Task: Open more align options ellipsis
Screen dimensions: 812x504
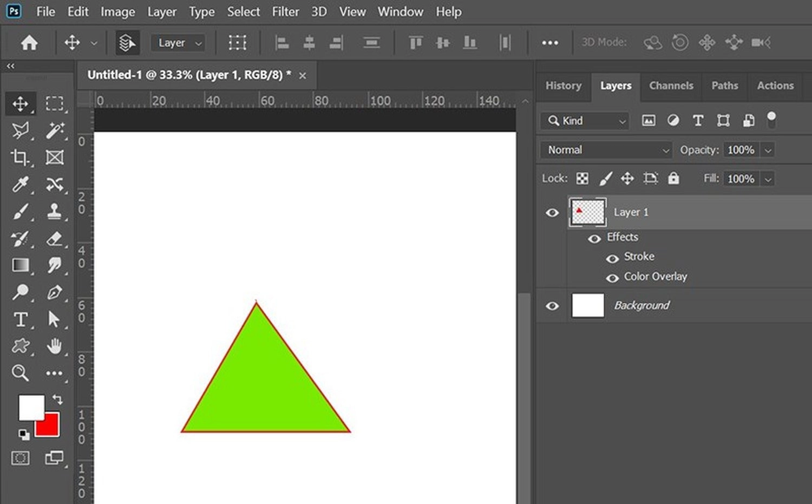Action: [x=550, y=42]
